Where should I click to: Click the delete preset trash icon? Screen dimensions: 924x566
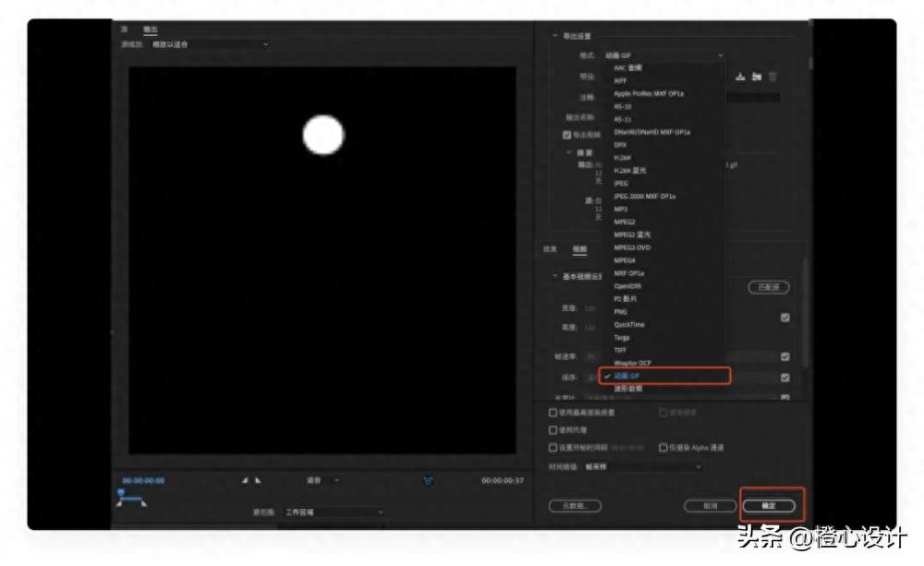772,77
